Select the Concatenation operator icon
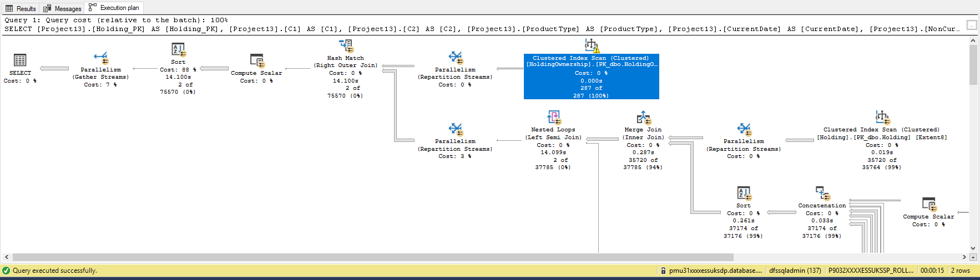The image size is (980, 280). click(x=822, y=194)
